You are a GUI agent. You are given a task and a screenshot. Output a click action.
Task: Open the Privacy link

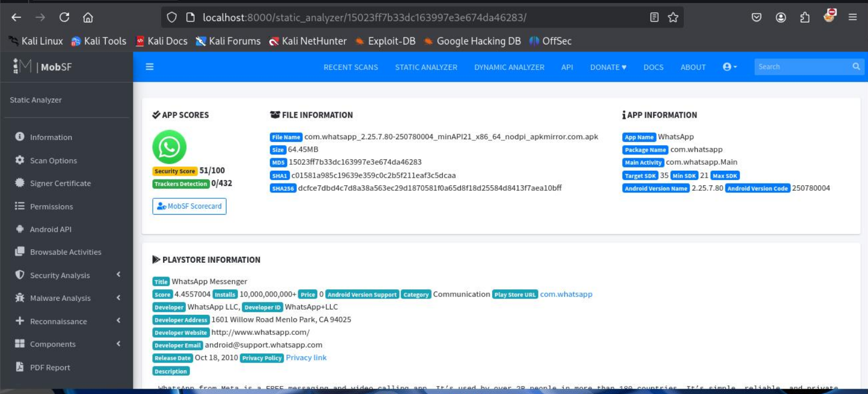click(x=306, y=358)
